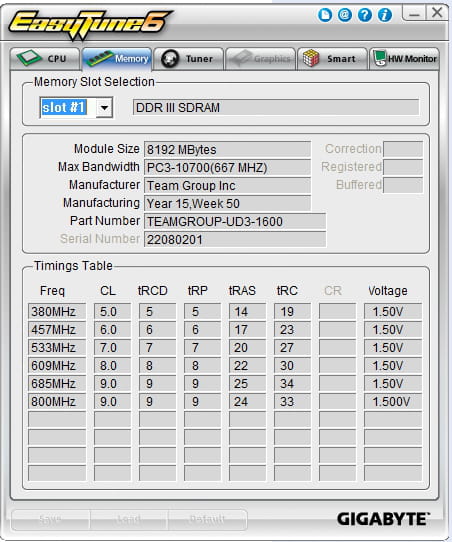Click the tRC 30 cell
The width and height of the screenshot is (452, 542).
pos(292,365)
